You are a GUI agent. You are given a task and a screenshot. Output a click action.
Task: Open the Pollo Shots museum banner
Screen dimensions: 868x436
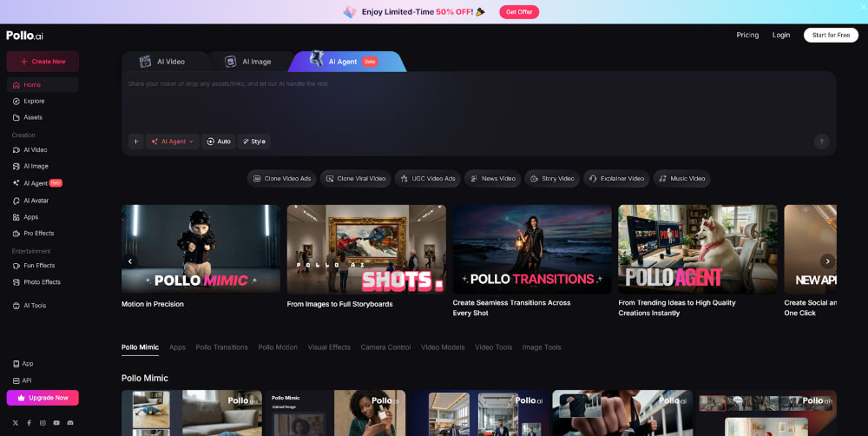366,248
